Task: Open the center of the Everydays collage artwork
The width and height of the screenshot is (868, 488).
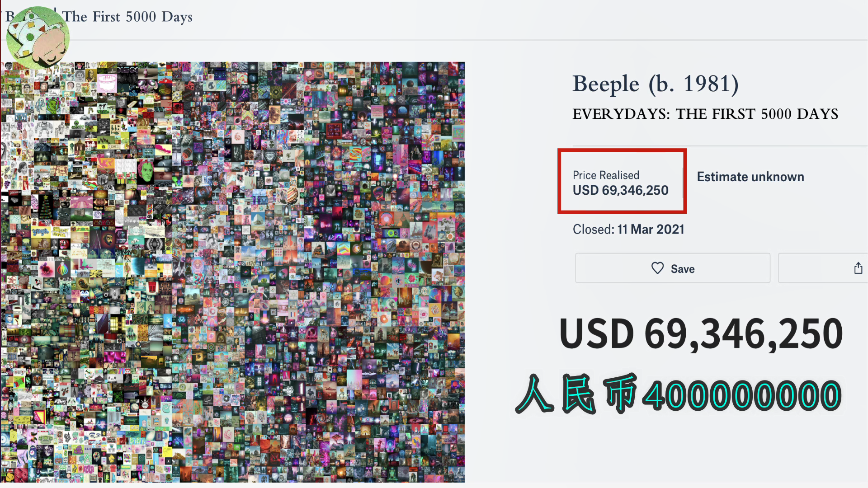Action: [x=233, y=272]
